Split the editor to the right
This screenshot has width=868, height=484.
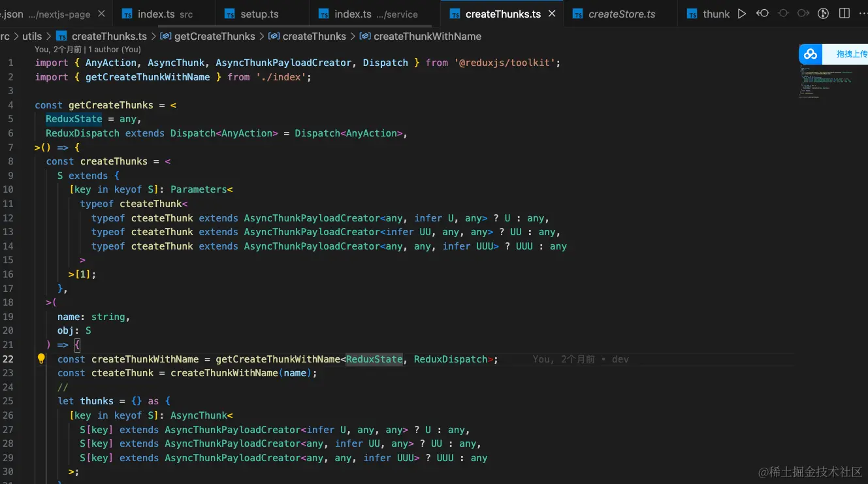[x=844, y=14]
